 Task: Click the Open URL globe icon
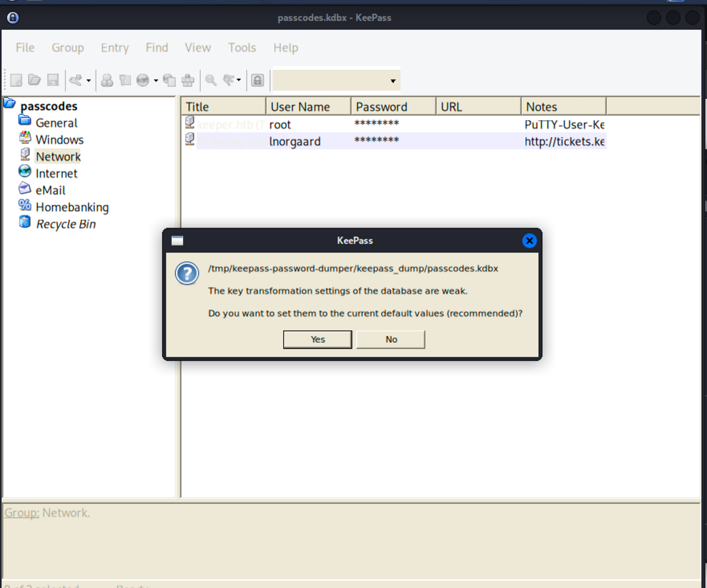point(143,80)
